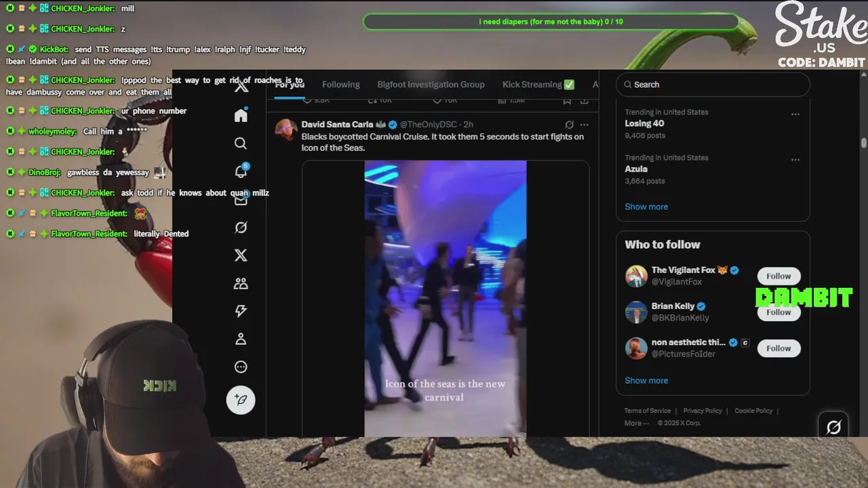Viewport: 868px width, 488px height.
Task: Expand the footer More link
Action: pyautogui.click(x=636, y=423)
